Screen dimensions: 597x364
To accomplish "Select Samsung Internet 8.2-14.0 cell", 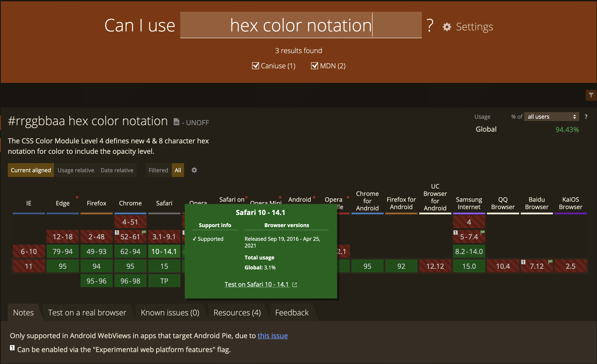I will coord(469,251).
